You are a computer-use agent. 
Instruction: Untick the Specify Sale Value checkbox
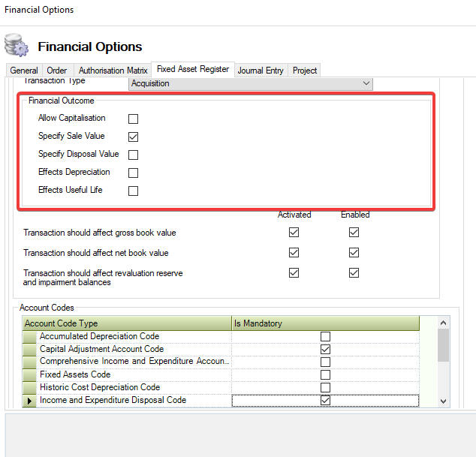(x=134, y=137)
